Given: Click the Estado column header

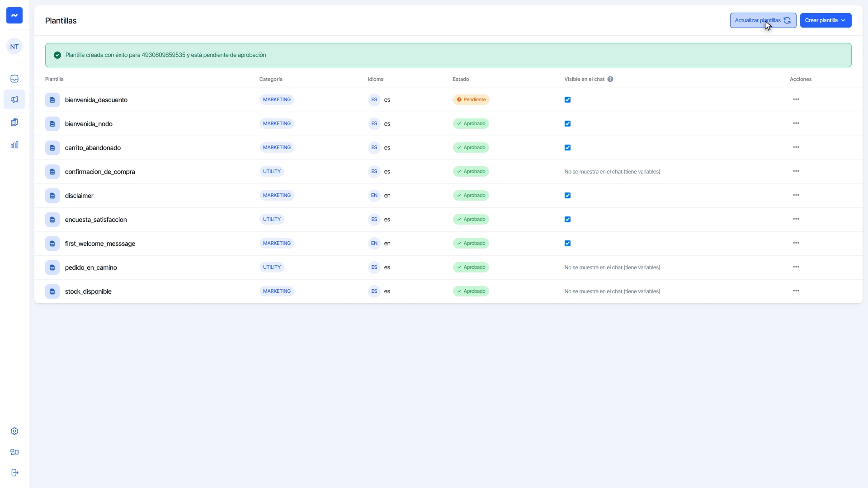Looking at the screenshot, I should (461, 79).
